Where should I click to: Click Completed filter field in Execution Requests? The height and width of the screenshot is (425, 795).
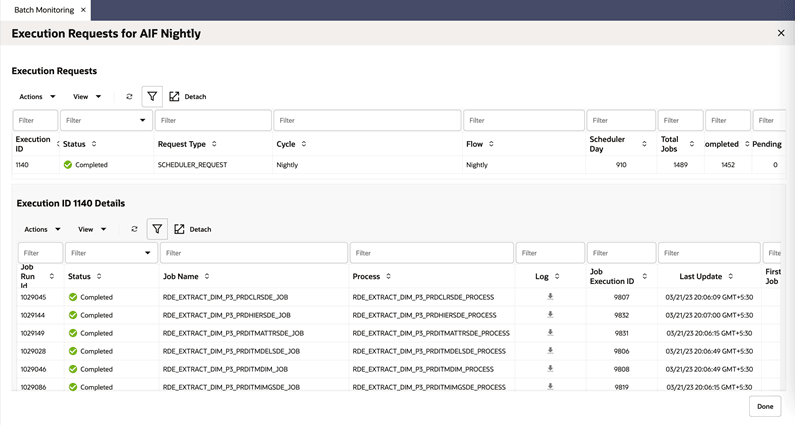(x=728, y=120)
